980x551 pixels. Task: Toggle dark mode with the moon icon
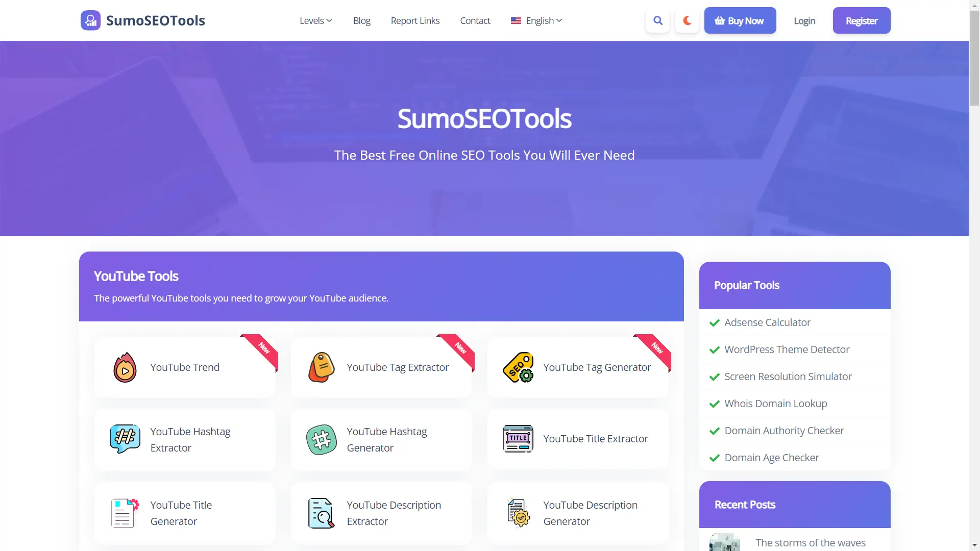point(687,20)
